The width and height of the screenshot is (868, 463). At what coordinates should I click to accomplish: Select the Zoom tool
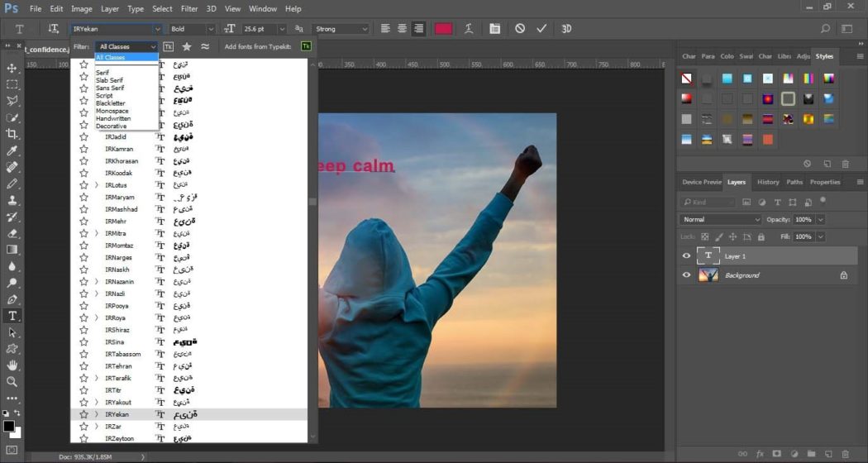(x=12, y=382)
